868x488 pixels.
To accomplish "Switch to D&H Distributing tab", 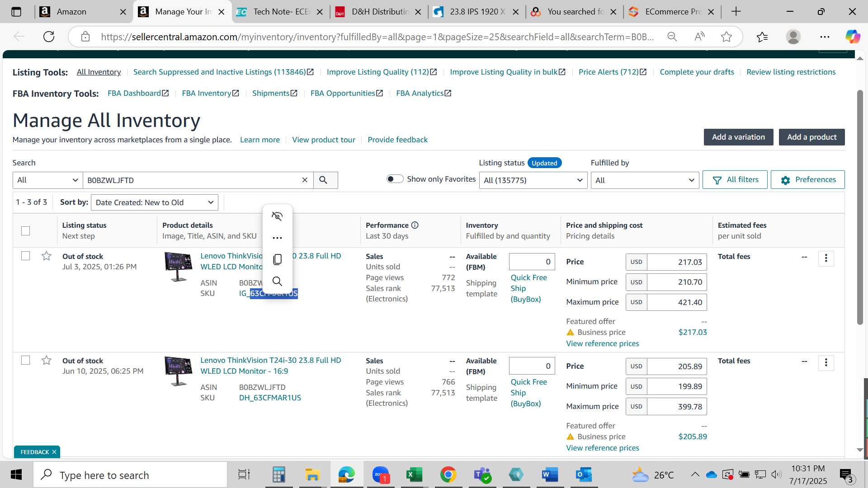I will [x=379, y=12].
